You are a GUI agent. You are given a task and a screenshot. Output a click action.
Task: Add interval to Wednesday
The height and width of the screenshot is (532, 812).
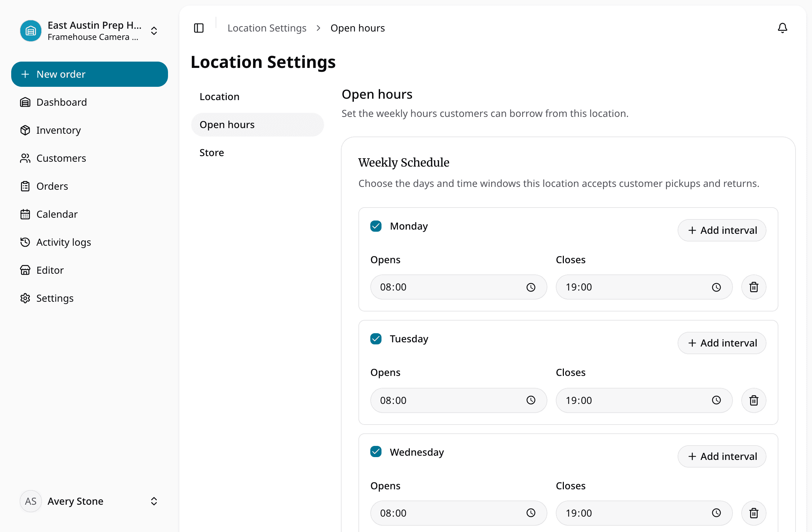click(x=722, y=456)
